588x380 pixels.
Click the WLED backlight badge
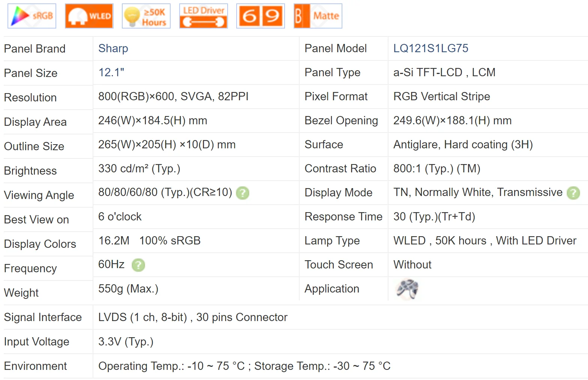(x=89, y=16)
